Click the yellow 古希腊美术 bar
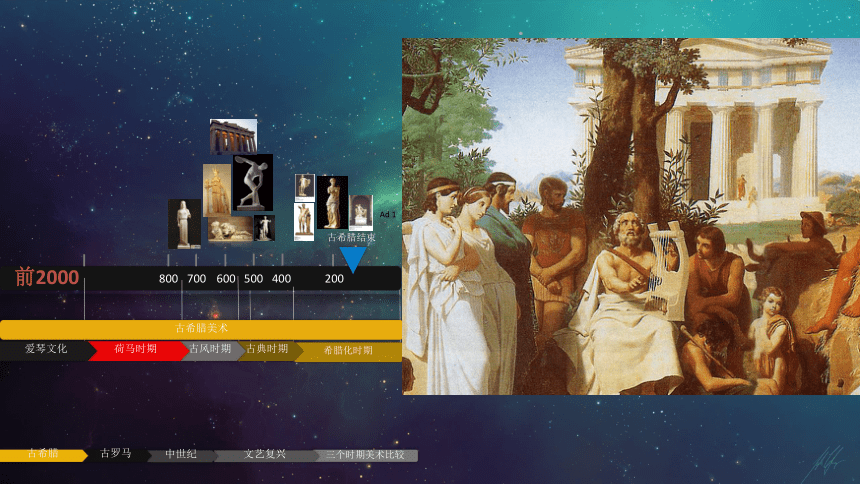This screenshot has width=860, height=484. [x=201, y=329]
